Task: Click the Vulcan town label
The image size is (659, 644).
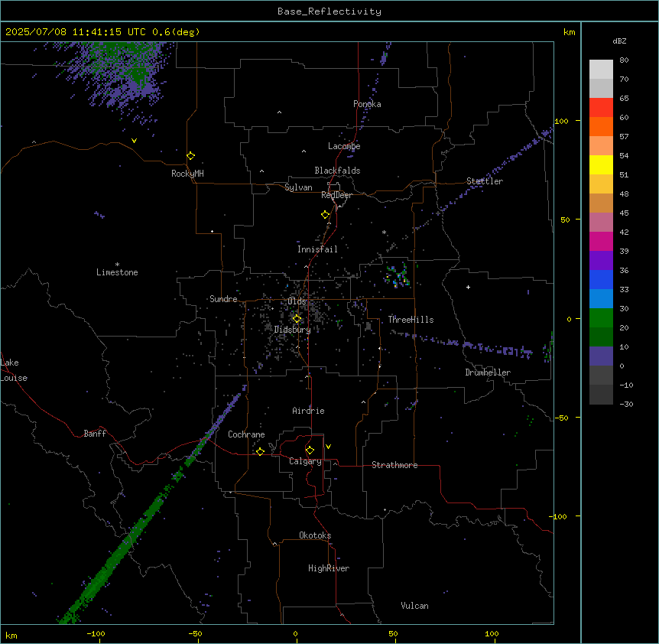Action: coord(414,606)
